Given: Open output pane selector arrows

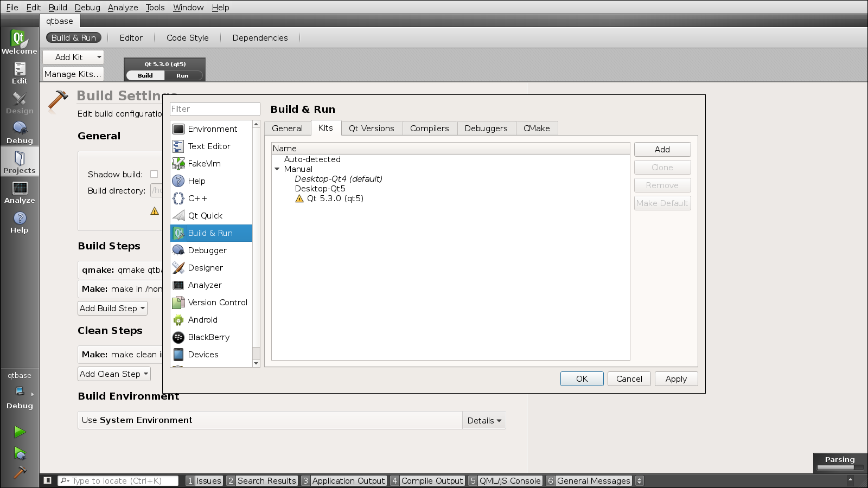Looking at the screenshot, I should click(x=640, y=480).
